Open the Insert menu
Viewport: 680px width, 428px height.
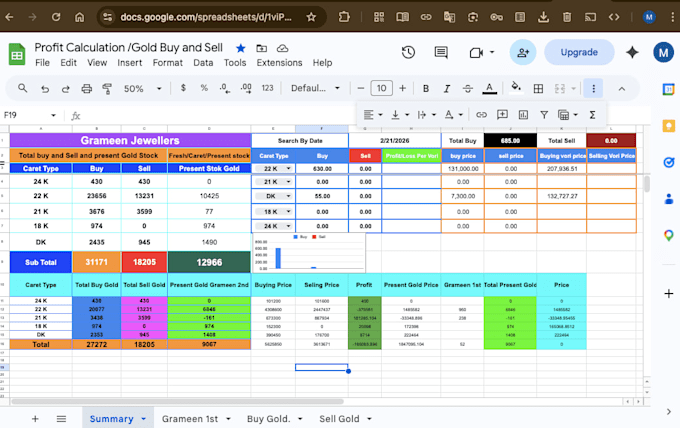(130, 63)
